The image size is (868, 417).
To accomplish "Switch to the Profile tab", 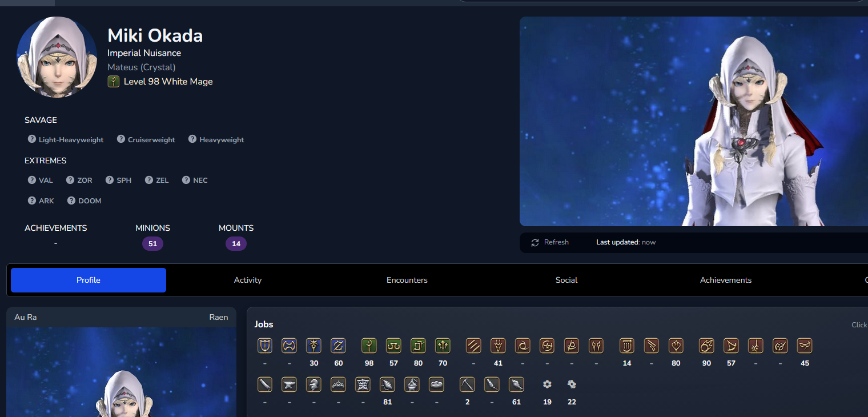I will tap(89, 280).
